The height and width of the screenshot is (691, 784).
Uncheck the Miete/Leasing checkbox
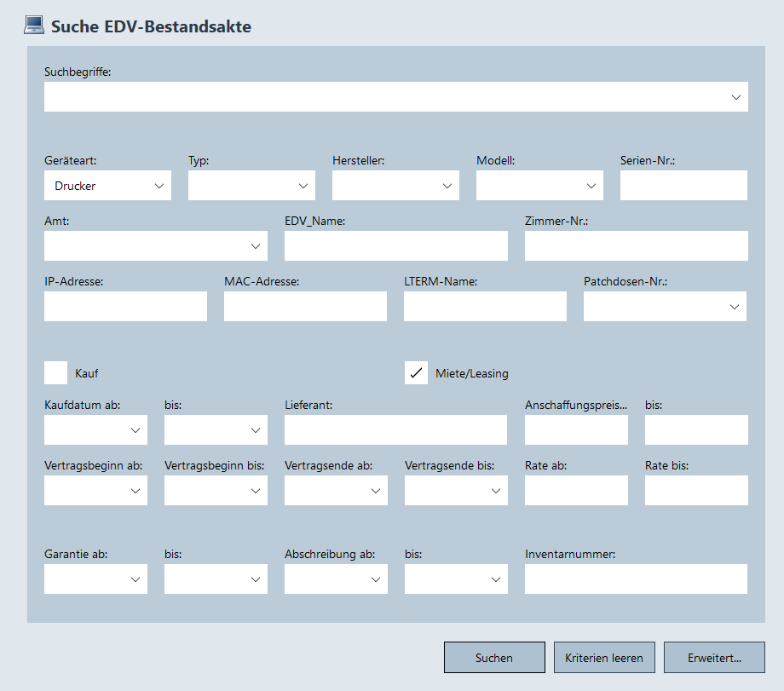pyautogui.click(x=416, y=372)
